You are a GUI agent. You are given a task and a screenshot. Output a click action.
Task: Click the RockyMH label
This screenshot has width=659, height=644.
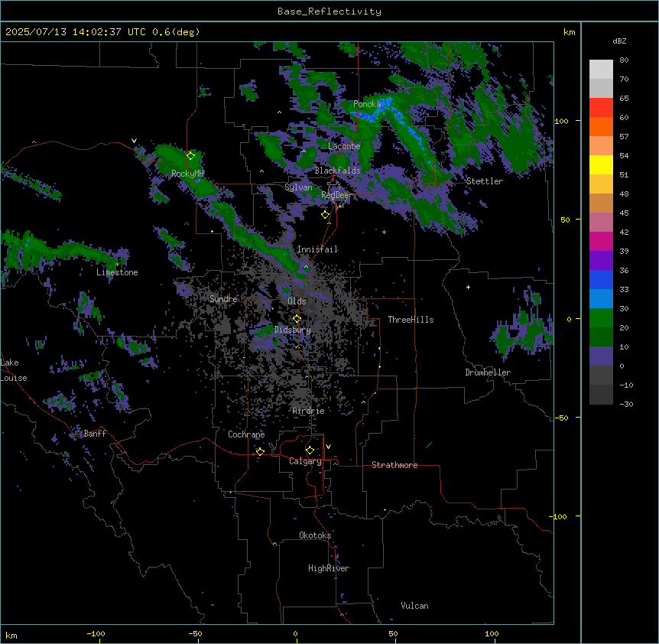[187, 174]
